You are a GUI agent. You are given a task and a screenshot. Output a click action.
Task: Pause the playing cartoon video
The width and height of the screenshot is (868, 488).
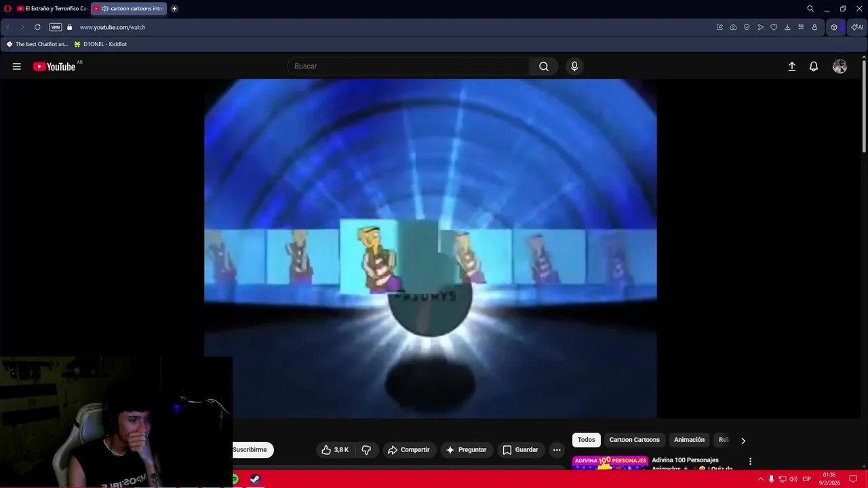point(430,248)
